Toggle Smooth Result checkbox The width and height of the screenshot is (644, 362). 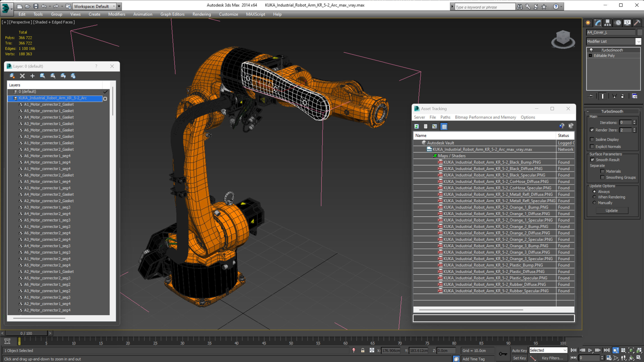[592, 160]
